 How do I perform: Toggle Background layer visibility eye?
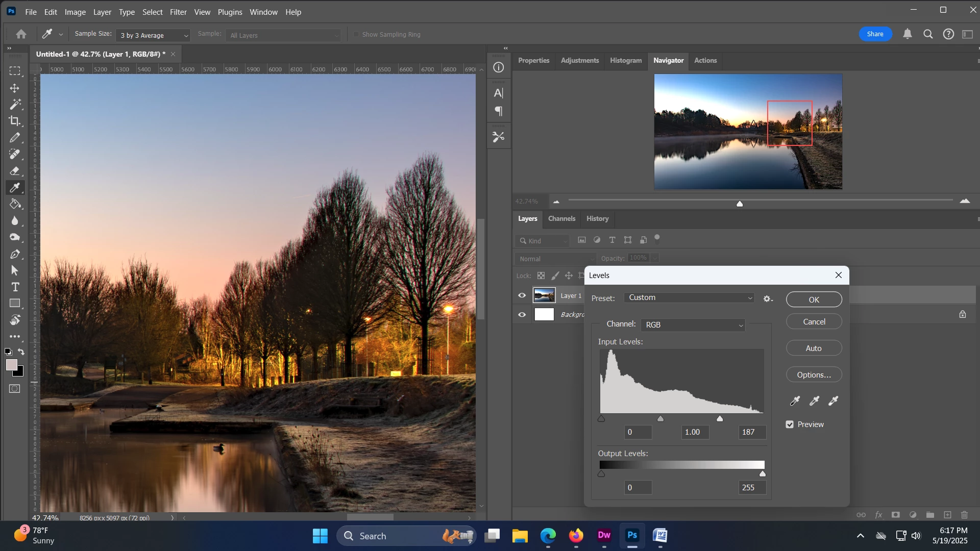pos(522,315)
